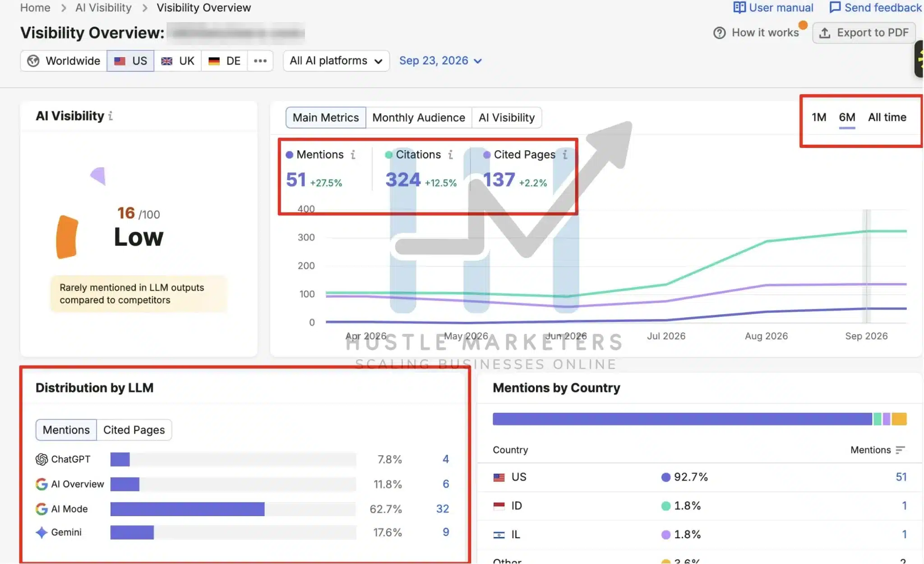Open Gemini mentions count 9

[446, 532]
